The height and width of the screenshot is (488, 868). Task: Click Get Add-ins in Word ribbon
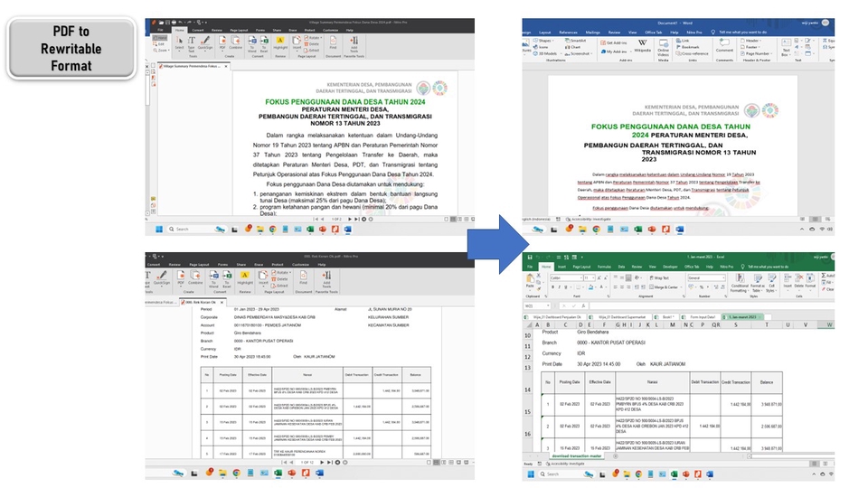point(614,42)
